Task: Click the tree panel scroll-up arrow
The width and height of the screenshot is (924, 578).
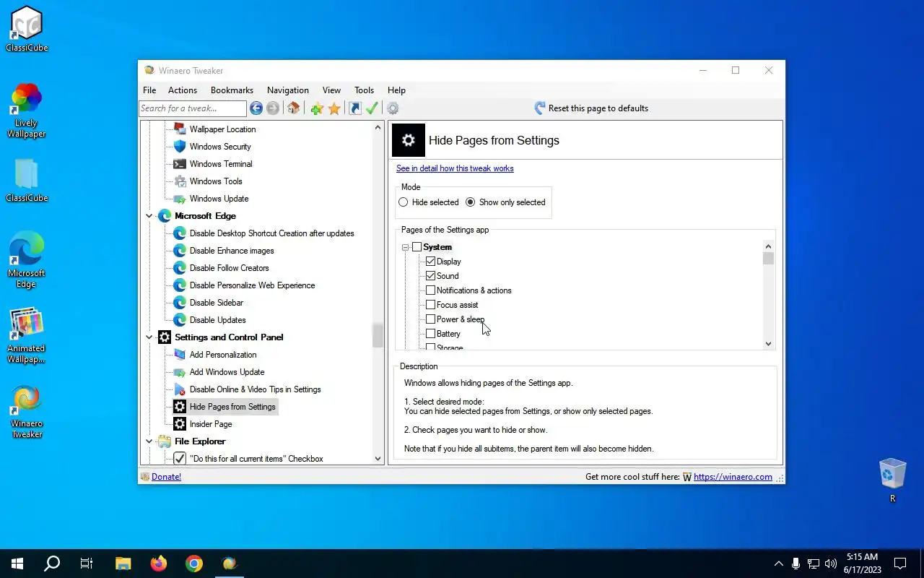Action: pyautogui.click(x=378, y=128)
